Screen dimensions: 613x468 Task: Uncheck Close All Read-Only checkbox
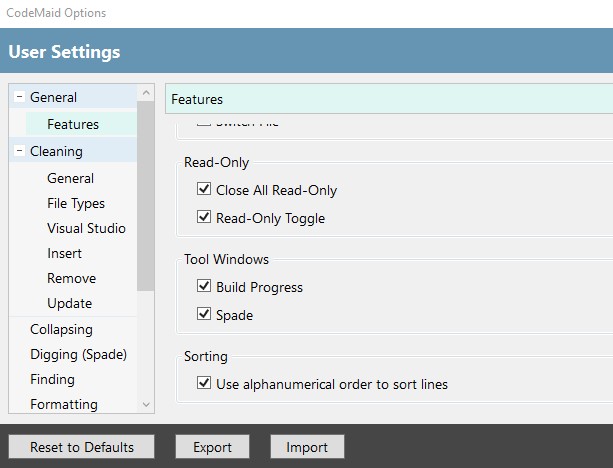(204, 189)
